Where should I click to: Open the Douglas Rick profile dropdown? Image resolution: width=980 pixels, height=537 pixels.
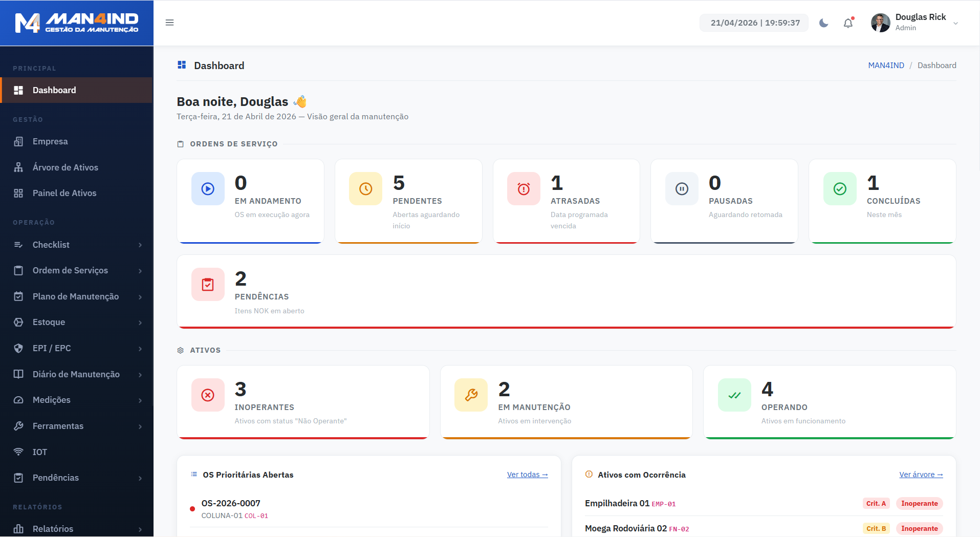916,23
